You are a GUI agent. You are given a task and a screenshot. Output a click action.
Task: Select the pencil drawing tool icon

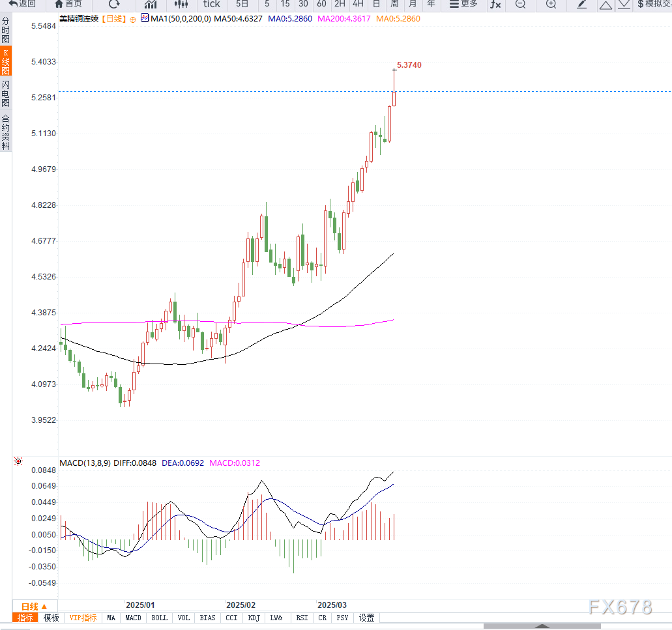(581, 5)
